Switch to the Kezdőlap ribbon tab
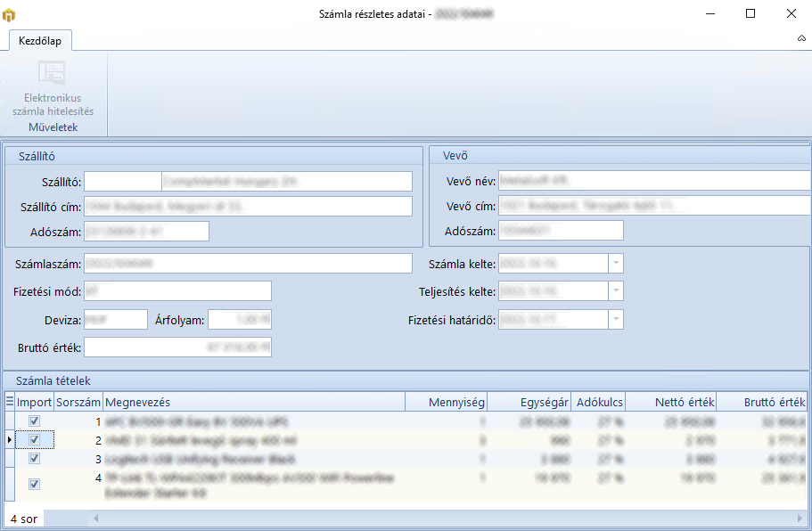 tap(39, 38)
